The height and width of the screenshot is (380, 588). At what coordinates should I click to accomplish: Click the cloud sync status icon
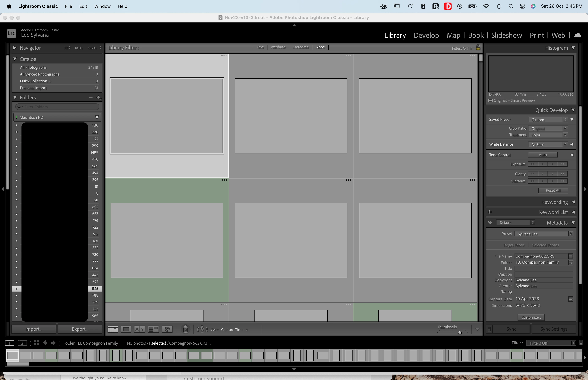(x=577, y=35)
